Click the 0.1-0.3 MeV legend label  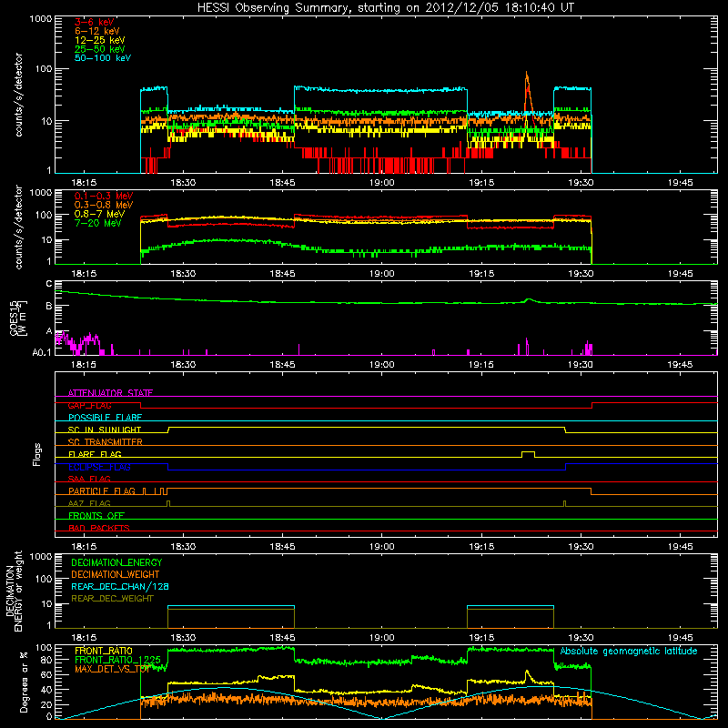(104, 196)
